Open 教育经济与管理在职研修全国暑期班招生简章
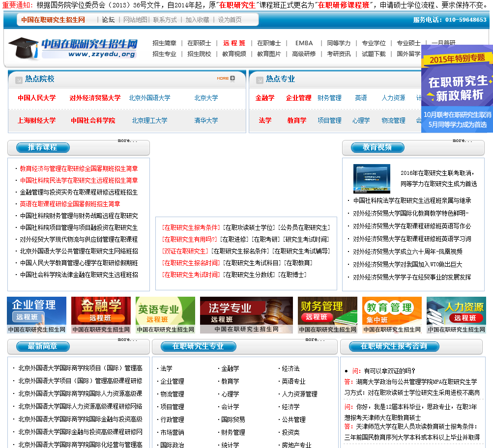 coord(79,168)
